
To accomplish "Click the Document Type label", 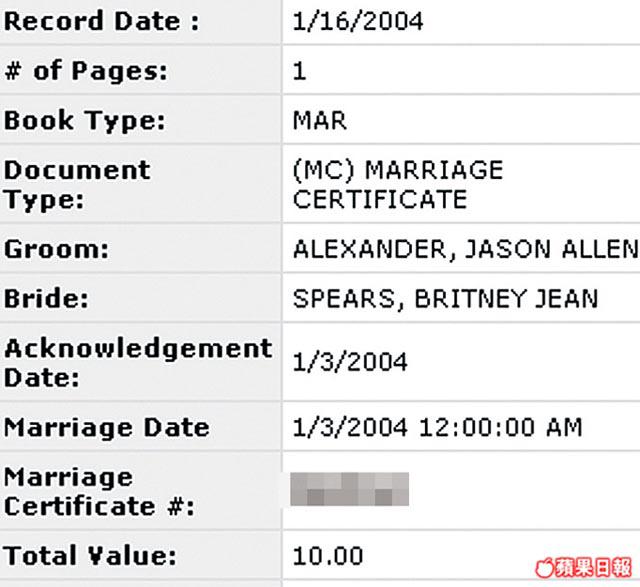I will [x=77, y=185].
